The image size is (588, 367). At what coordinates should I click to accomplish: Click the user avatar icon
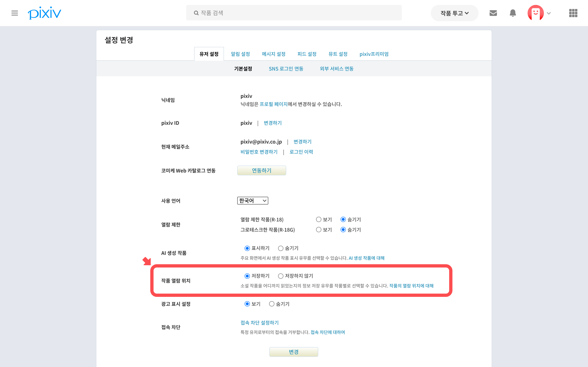pyautogui.click(x=535, y=13)
